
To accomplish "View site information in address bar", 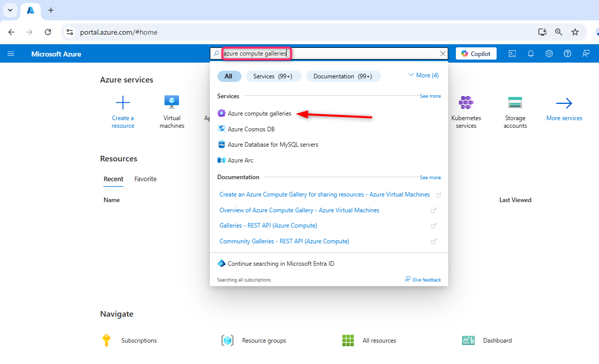I will pyautogui.click(x=69, y=32).
